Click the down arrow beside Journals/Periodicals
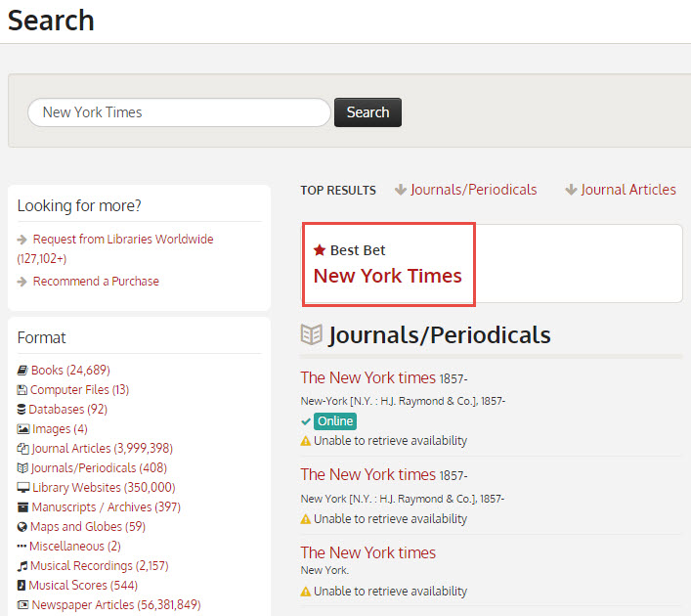 pos(401,190)
